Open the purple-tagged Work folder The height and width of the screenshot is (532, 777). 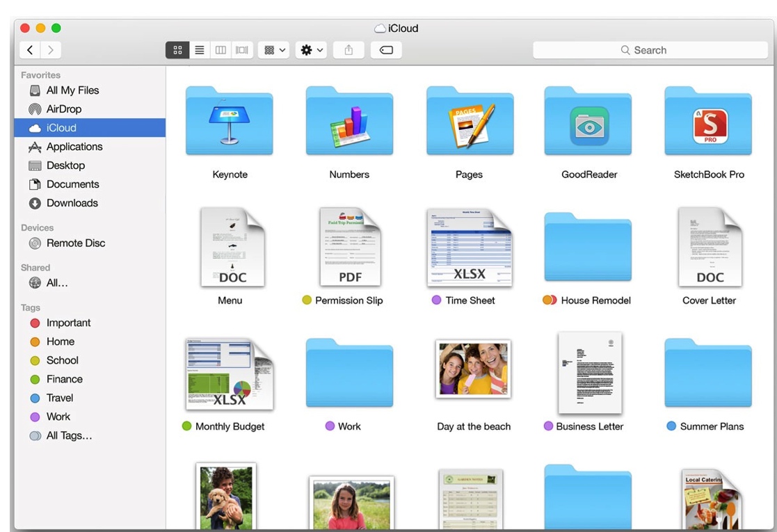(349, 373)
